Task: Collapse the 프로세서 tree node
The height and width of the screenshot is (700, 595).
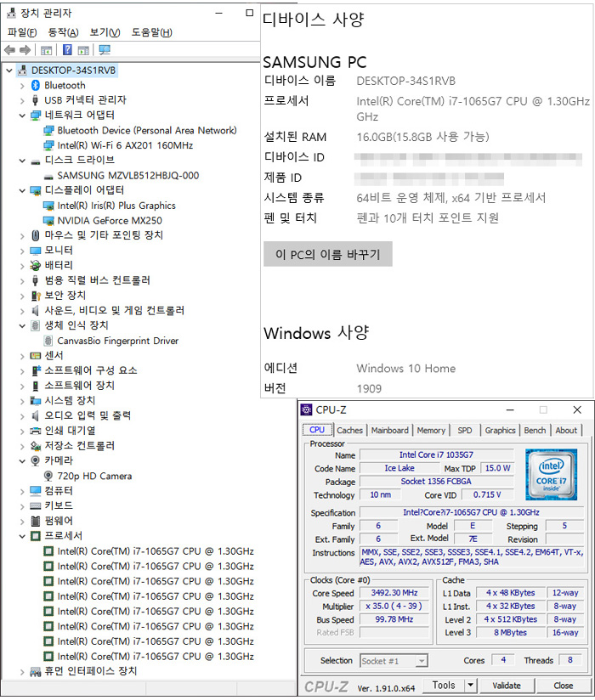Action: coord(22,536)
